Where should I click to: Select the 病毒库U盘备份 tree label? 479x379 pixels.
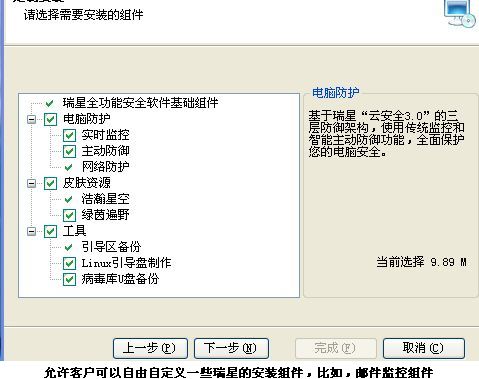(120, 279)
